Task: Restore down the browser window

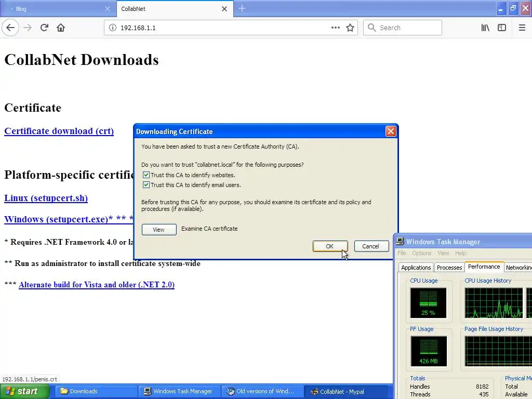Action: (x=513, y=8)
